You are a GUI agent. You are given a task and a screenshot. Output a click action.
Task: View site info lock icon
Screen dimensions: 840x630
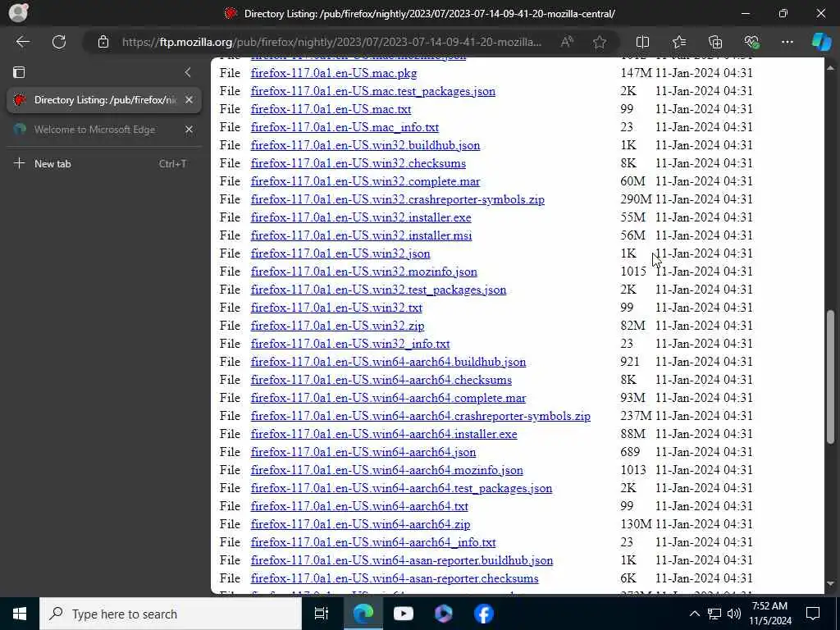click(x=103, y=42)
